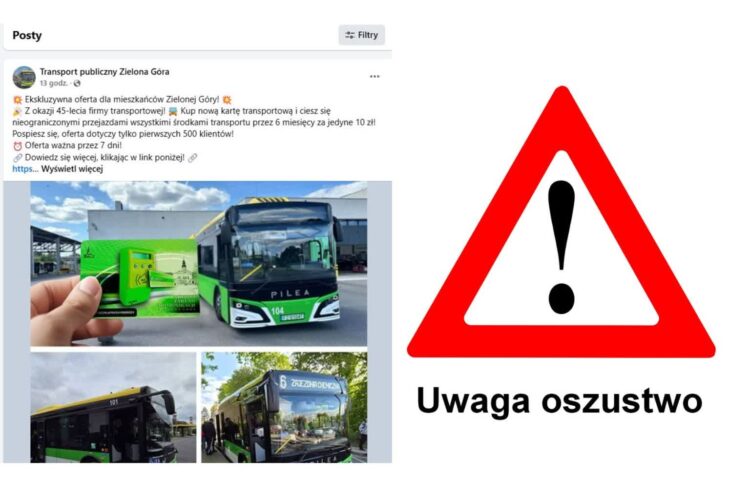Screen dimensions: 750x500
Task: Open the truncated https link in post
Action: [22, 169]
